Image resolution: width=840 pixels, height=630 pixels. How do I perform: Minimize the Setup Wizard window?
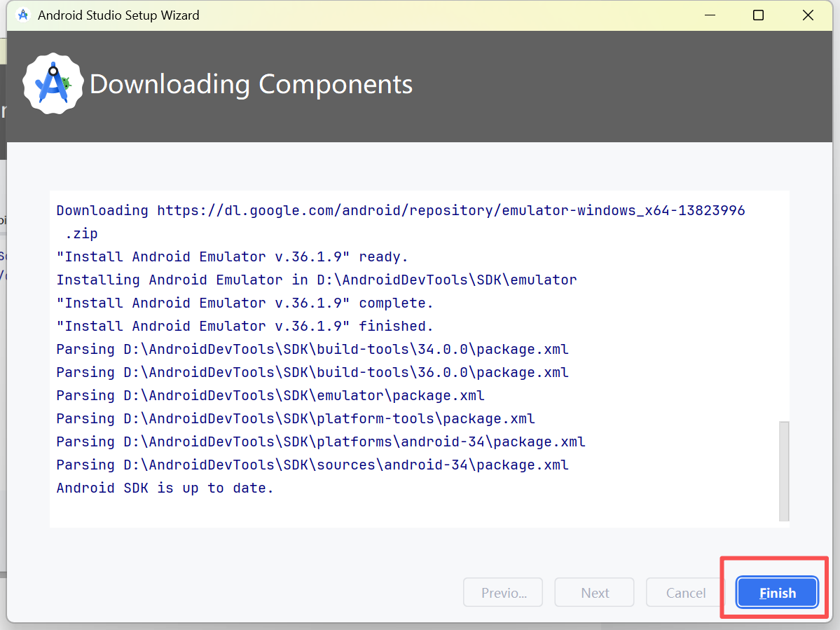click(710, 15)
